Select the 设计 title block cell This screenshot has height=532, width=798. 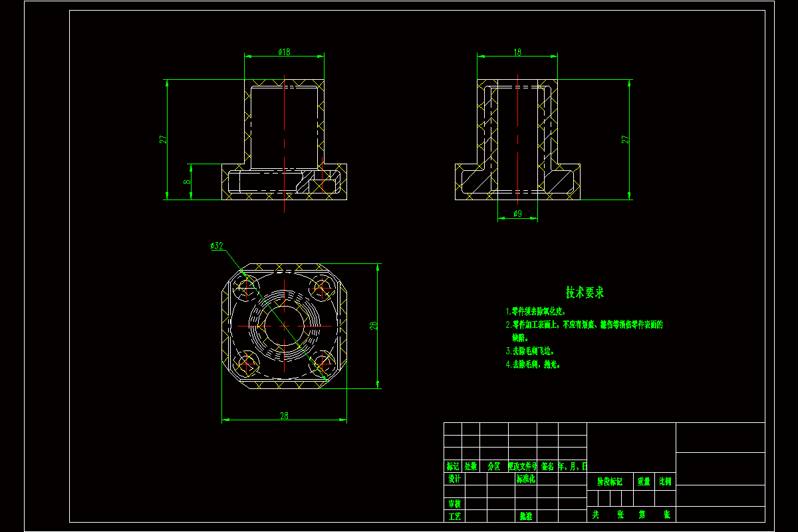point(455,479)
